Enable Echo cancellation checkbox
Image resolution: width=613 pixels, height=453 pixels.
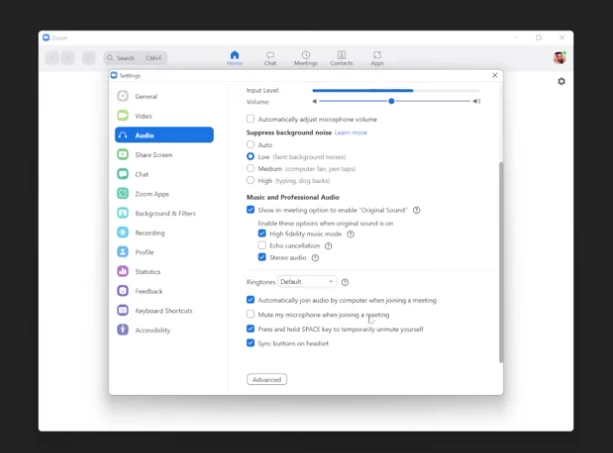coord(262,245)
